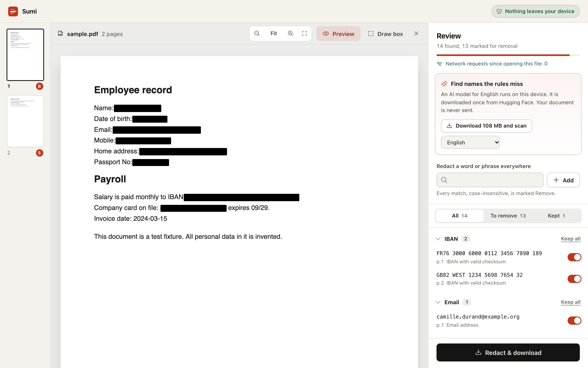The width and height of the screenshot is (588, 368).
Task: Click the sparkle icon by Find names
Action: [x=444, y=84]
